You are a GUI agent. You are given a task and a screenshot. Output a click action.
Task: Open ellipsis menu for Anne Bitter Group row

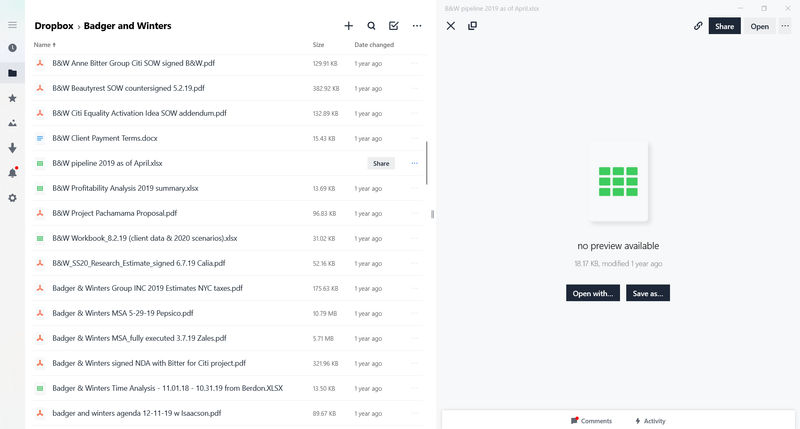(414, 63)
